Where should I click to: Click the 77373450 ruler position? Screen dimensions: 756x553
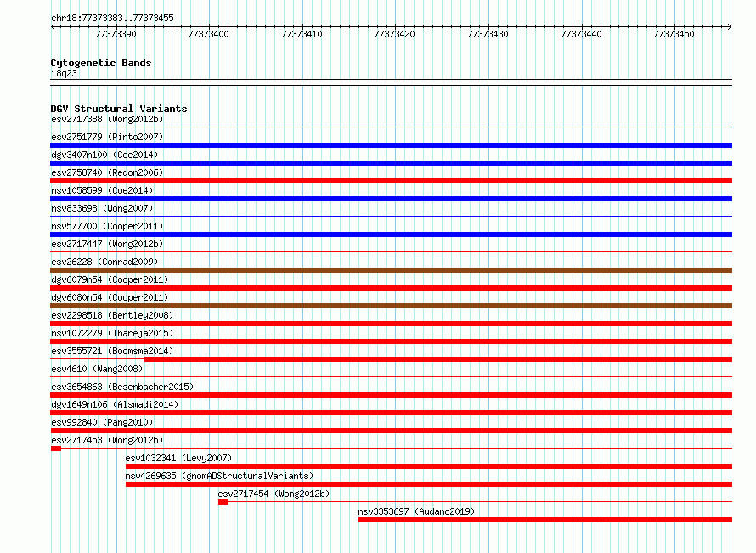[674, 34]
